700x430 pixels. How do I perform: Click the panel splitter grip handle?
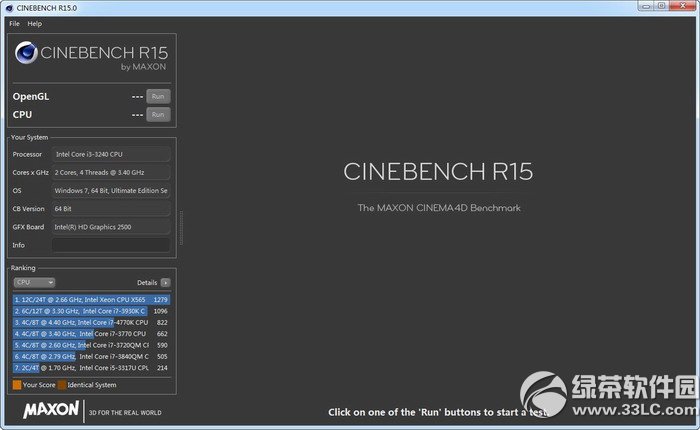coord(181,228)
